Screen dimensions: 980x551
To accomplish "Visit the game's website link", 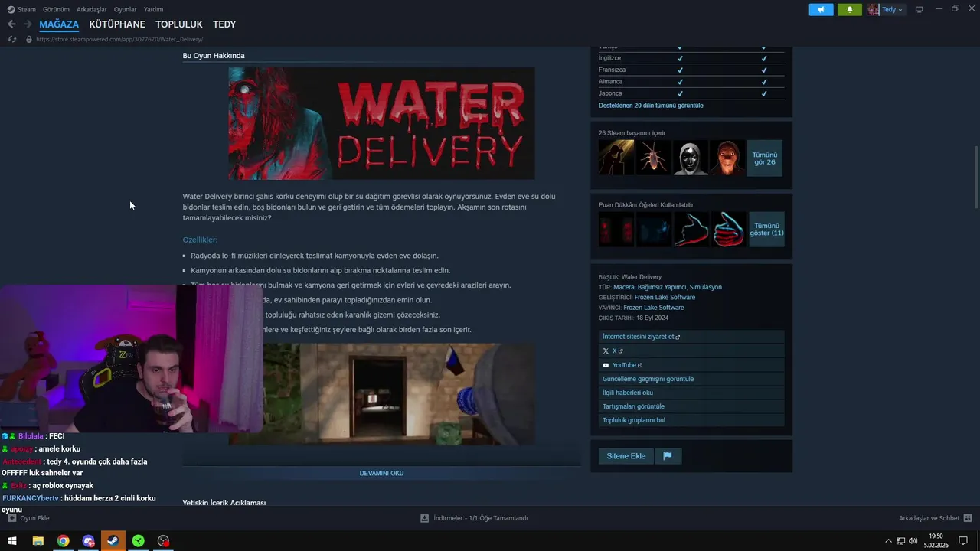I will [691, 337].
